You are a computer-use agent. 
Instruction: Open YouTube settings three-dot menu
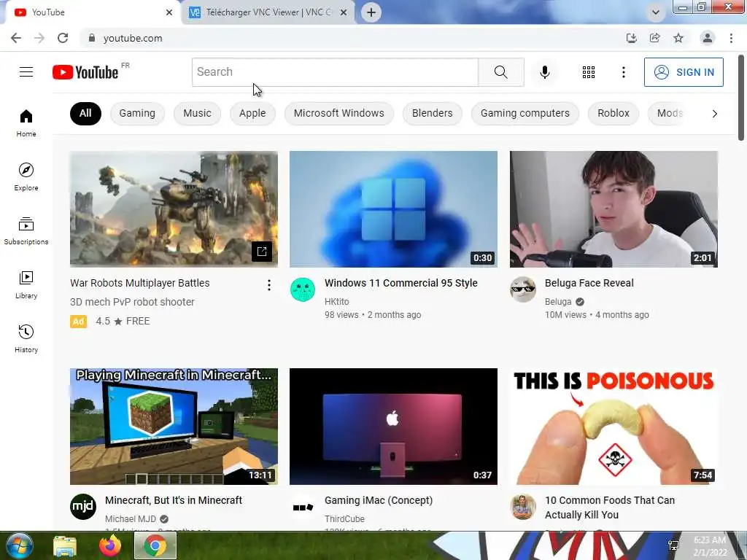point(623,72)
